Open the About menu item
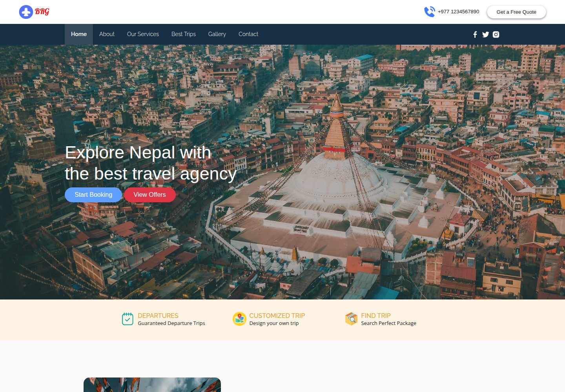This screenshot has width=565, height=392. (107, 34)
